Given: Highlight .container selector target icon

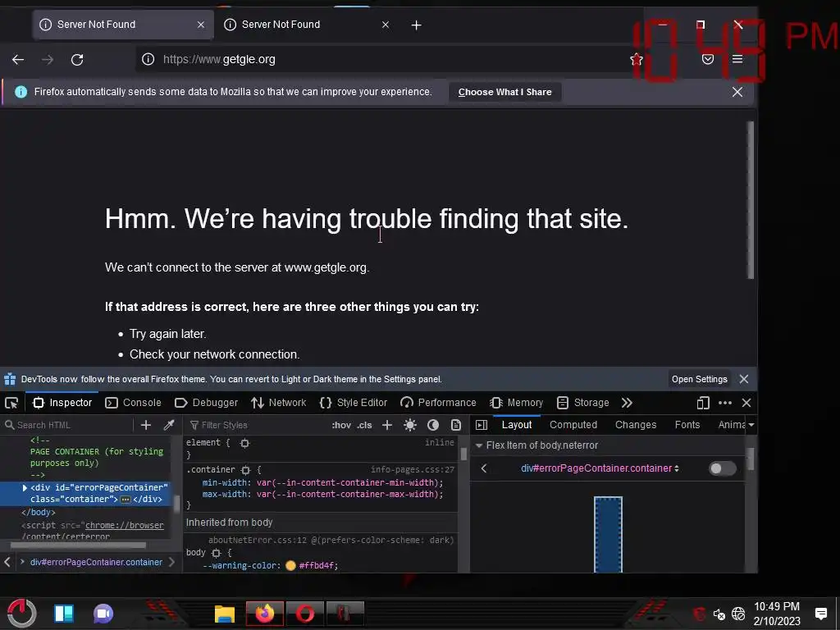Looking at the screenshot, I should pos(245,470).
